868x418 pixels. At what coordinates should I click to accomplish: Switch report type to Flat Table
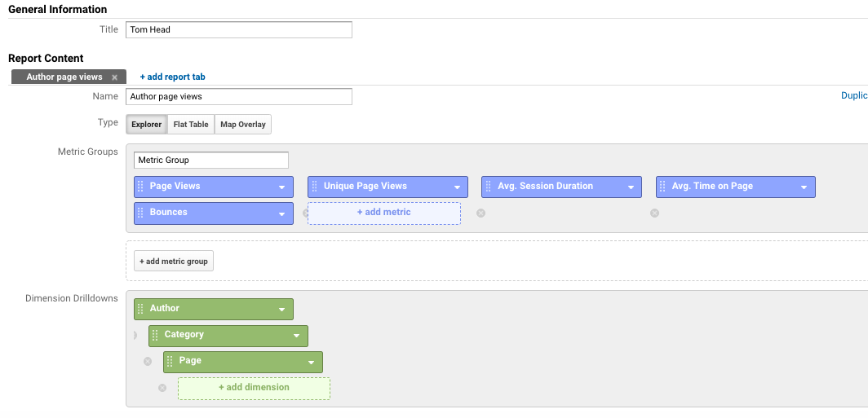191,125
